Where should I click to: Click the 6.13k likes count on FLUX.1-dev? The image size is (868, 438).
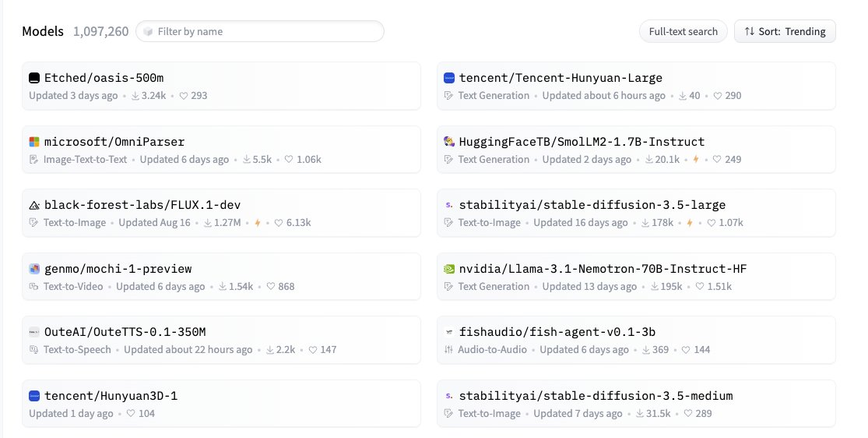click(x=298, y=223)
